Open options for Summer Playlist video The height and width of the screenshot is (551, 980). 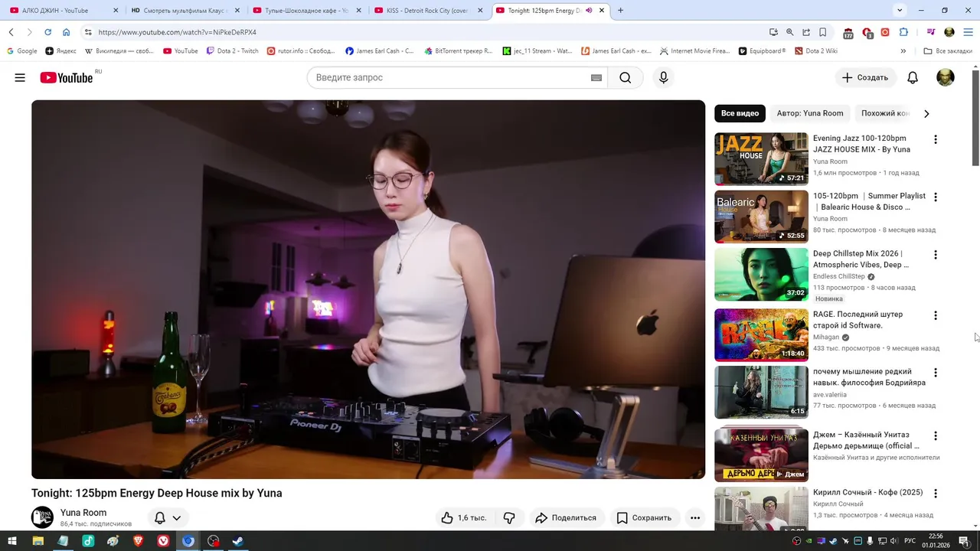(x=935, y=197)
